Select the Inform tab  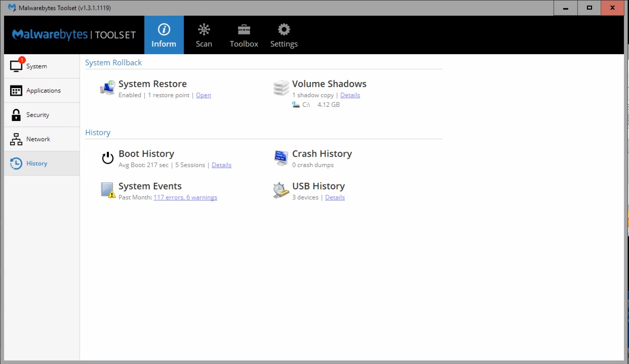pyautogui.click(x=164, y=35)
